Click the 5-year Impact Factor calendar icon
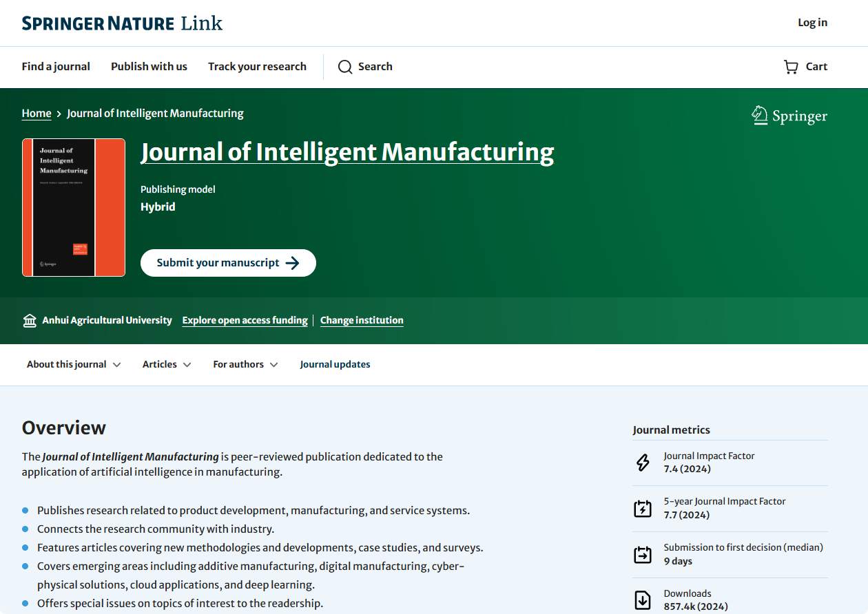This screenshot has height=614, width=868. click(642, 509)
